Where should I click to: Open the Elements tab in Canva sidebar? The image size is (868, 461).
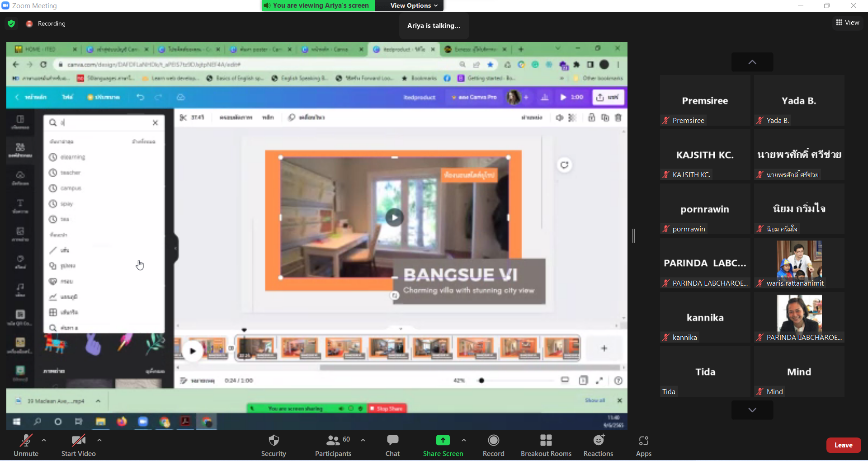[x=20, y=150]
